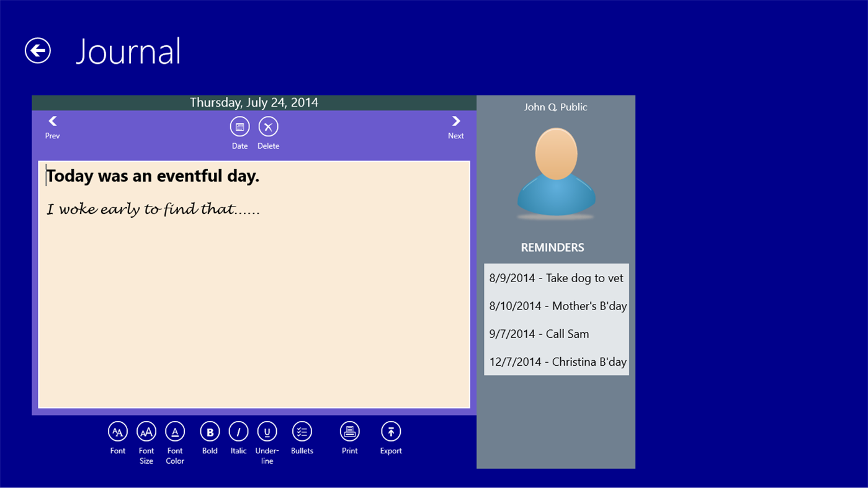Advance to the next entry with Next
Screen dimensions: 868x488
pyautogui.click(x=455, y=127)
